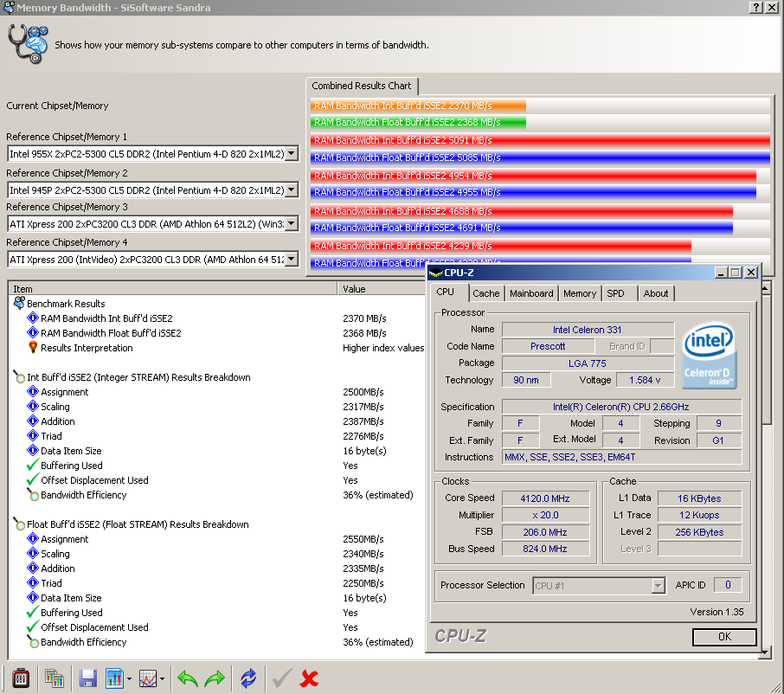784x694 pixels.
Task: Click the green forward arrow
Action: (x=215, y=678)
